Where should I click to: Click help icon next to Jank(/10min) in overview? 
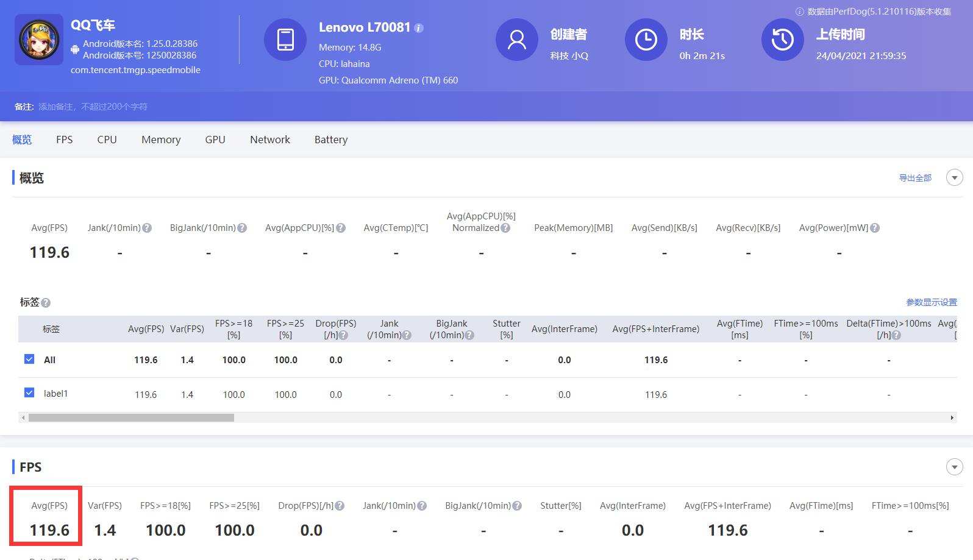tap(147, 228)
